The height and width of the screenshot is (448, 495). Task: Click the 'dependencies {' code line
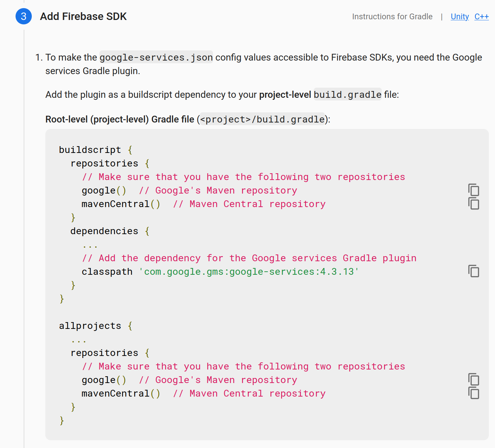coord(110,231)
